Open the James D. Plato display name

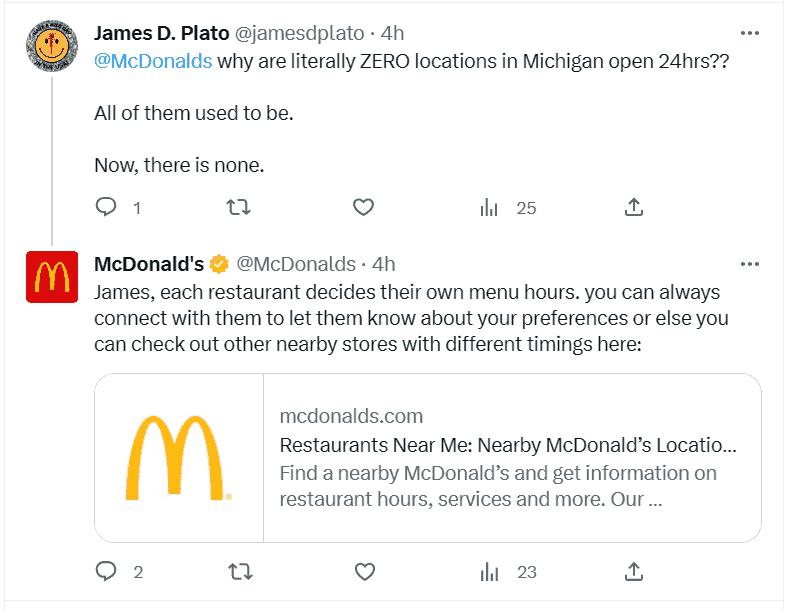[161, 33]
